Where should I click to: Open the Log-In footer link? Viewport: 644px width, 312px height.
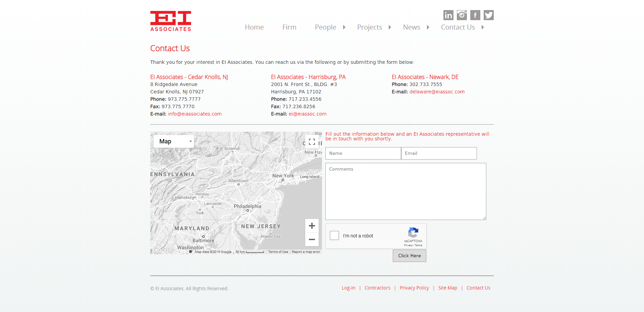(x=348, y=288)
